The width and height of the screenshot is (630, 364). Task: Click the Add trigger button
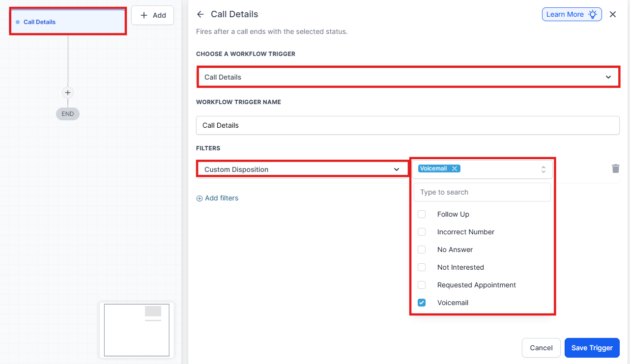pyautogui.click(x=152, y=15)
